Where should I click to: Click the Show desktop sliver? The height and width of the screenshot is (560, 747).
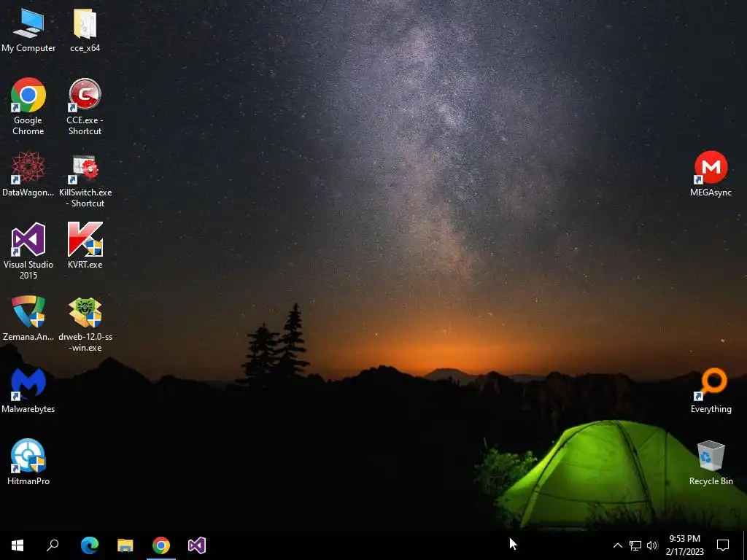click(x=745, y=545)
